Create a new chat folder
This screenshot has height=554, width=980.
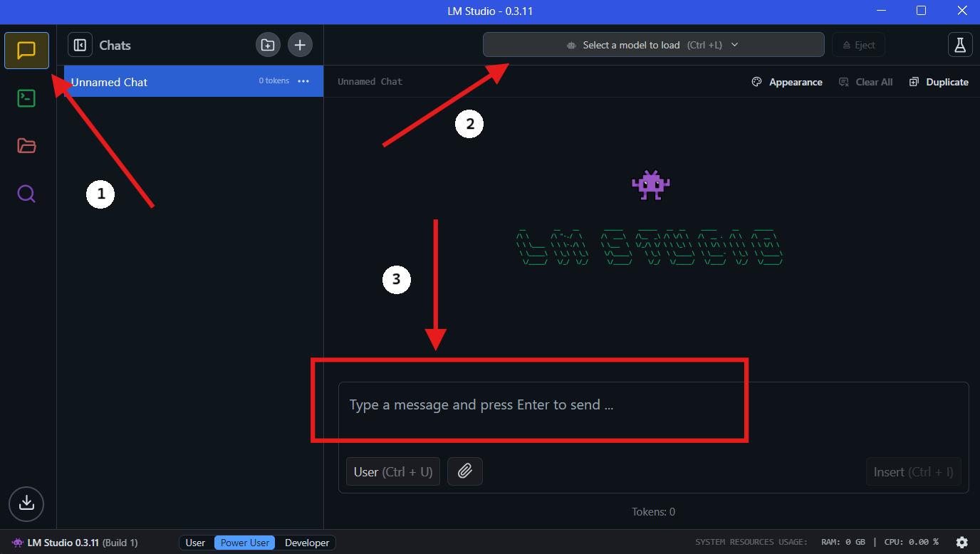(268, 45)
